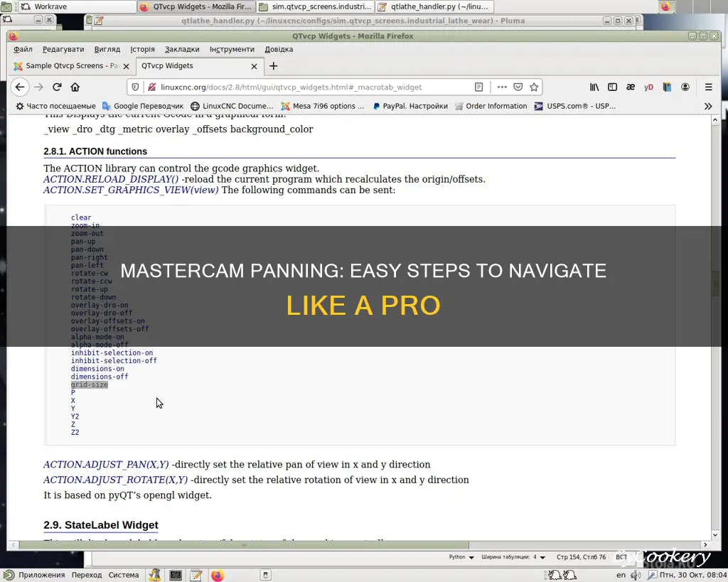Screen dimensions: 728x582
Task: Open Firefox hamburger application menu
Action: pyautogui.click(x=709, y=87)
